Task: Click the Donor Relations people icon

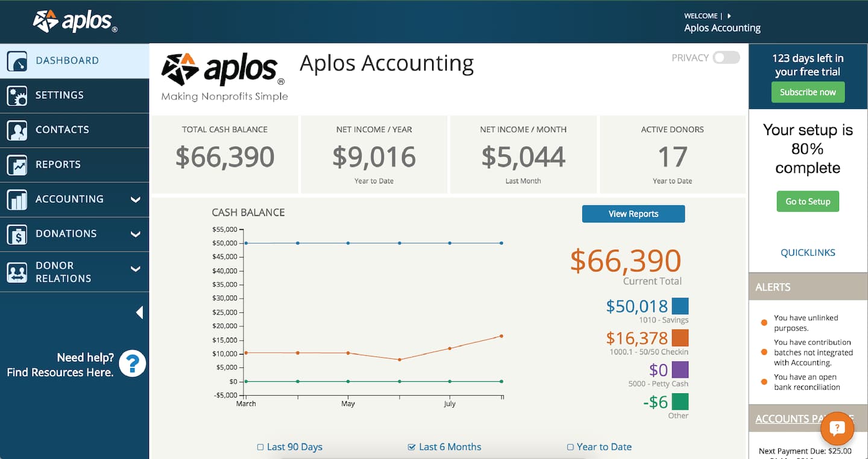Action: click(x=17, y=272)
